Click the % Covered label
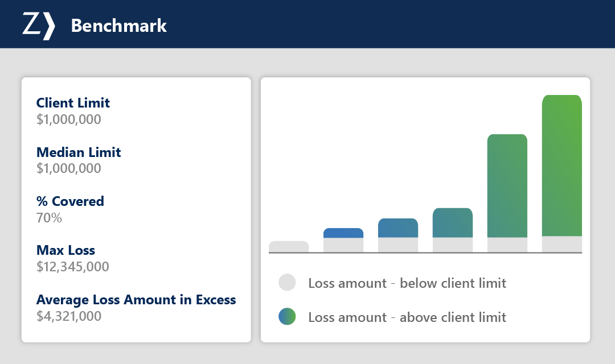This screenshot has width=615, height=364. [x=70, y=201]
